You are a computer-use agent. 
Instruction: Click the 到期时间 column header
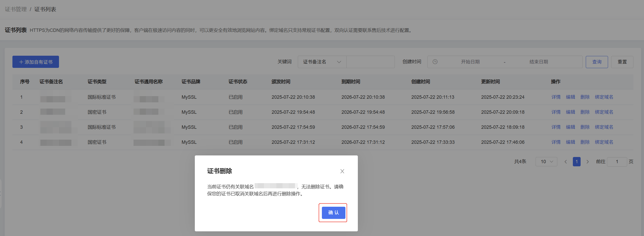(351, 82)
